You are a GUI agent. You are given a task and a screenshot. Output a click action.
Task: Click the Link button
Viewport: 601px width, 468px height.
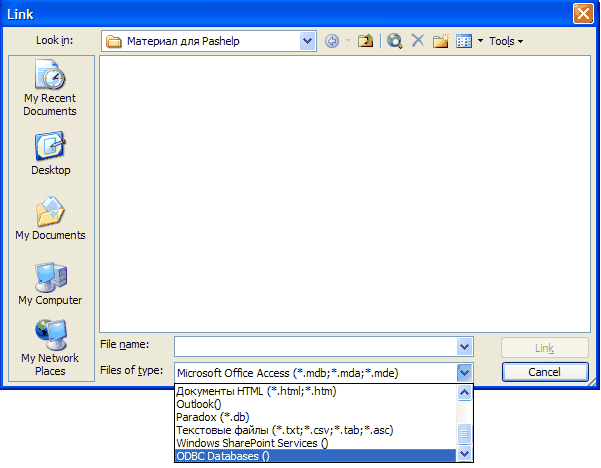coord(545,348)
